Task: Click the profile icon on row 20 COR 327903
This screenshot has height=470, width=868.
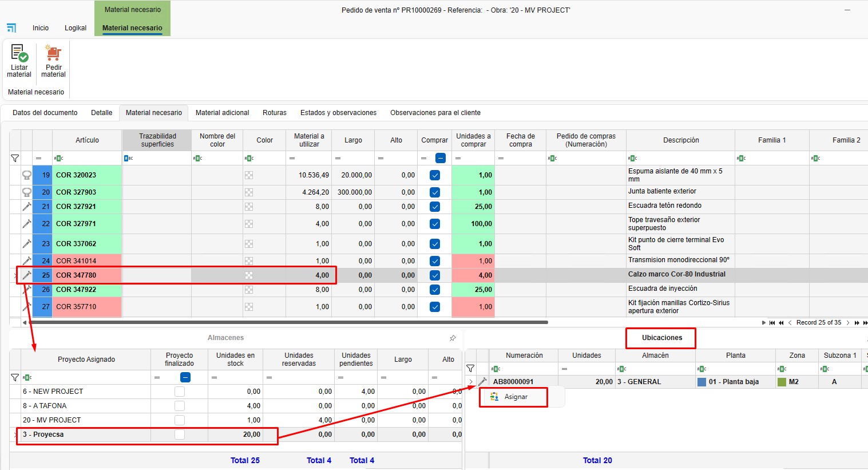Action: (x=26, y=192)
